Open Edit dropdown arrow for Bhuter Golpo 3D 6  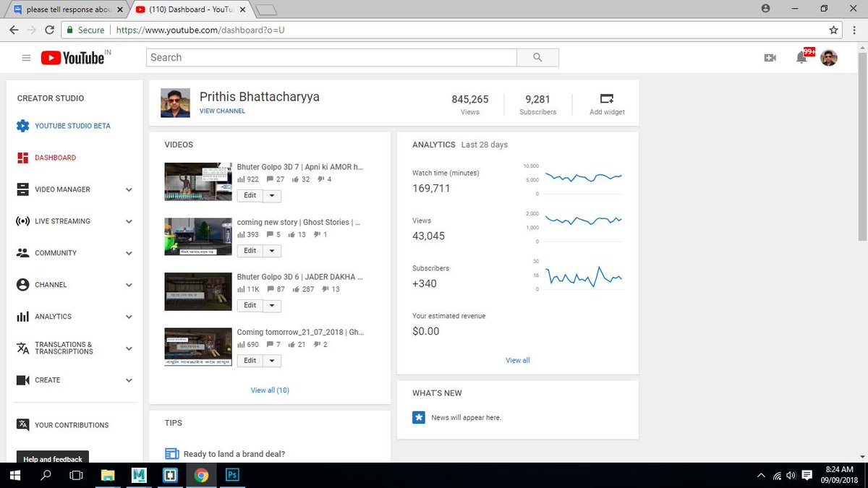(x=272, y=306)
